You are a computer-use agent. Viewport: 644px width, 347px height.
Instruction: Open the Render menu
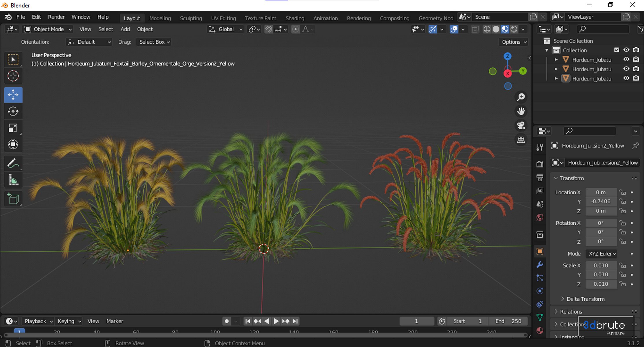56,17
